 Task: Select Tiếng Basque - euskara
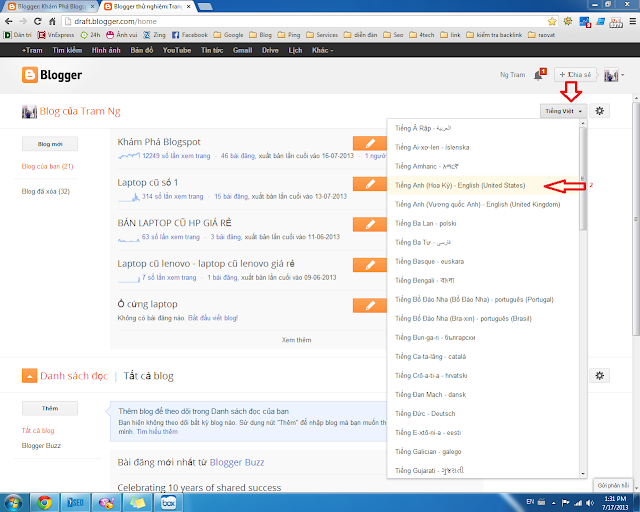(x=482, y=261)
